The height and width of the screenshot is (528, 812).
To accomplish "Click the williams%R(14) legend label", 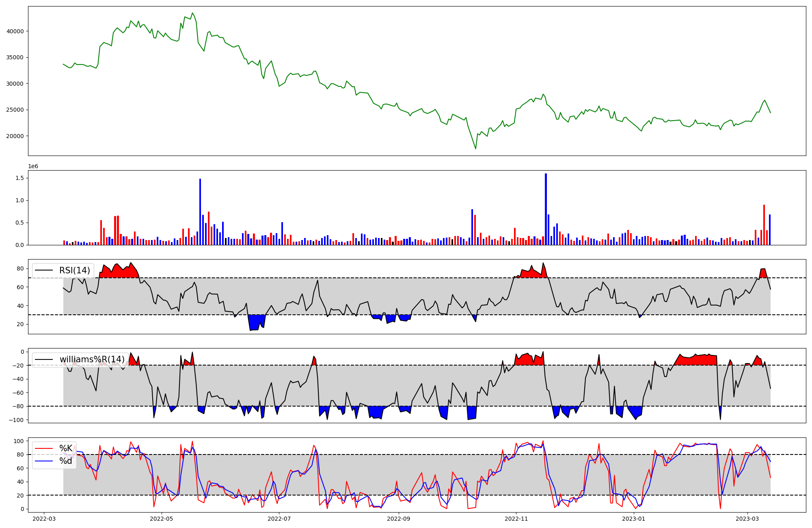I will point(92,359).
